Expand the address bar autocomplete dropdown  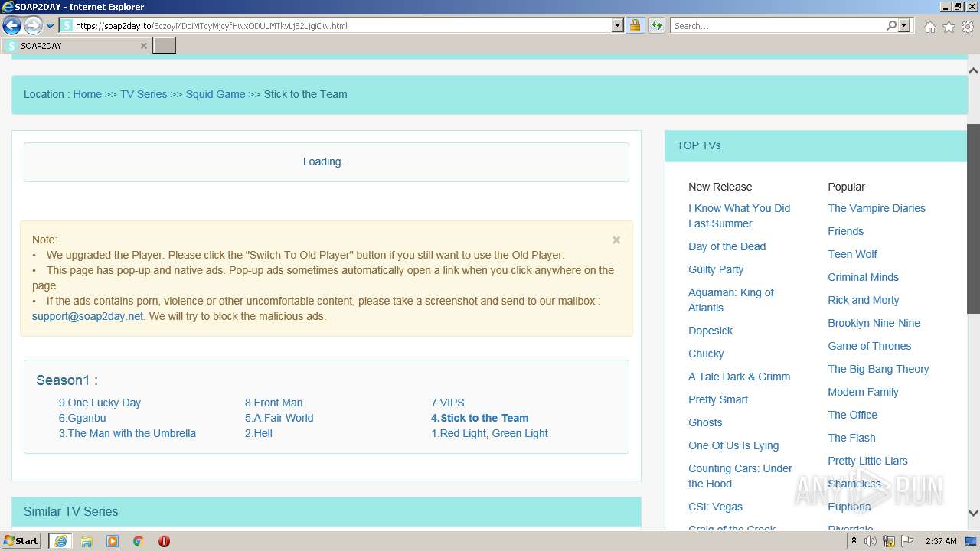[618, 26]
